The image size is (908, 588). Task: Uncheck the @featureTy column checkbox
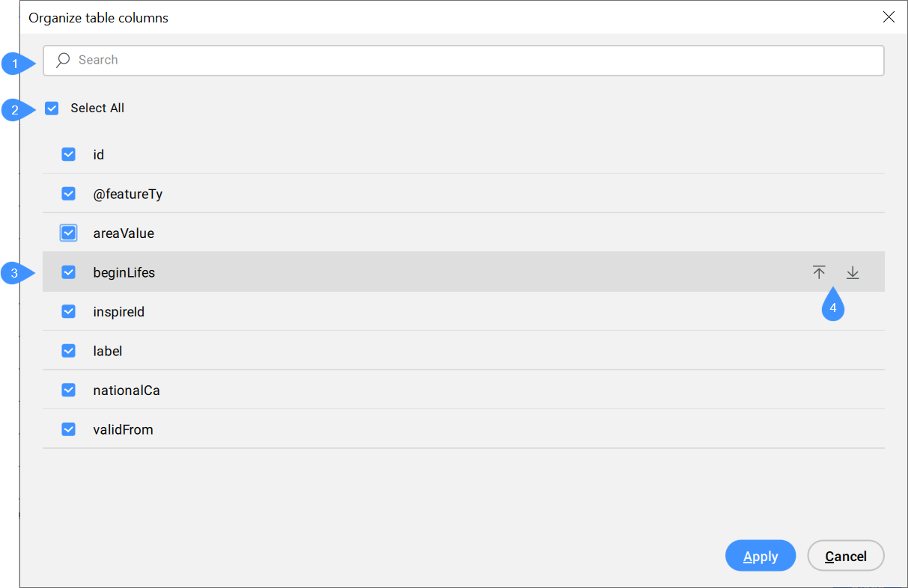coord(69,194)
